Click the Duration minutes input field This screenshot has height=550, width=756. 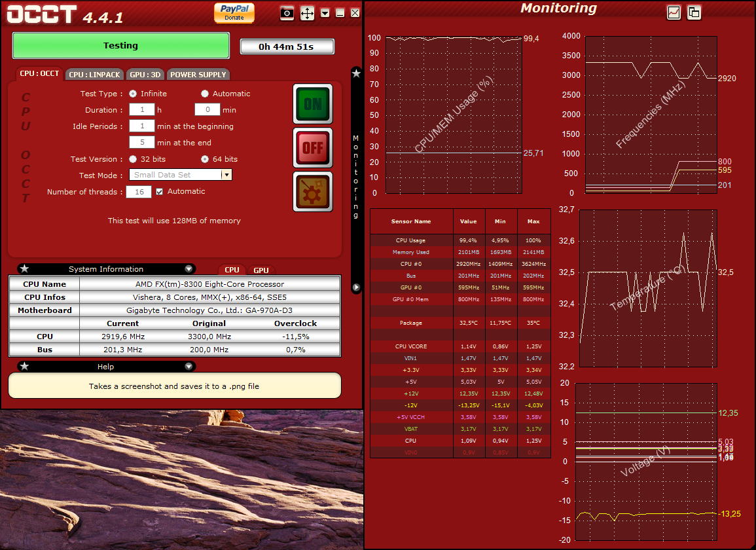(207, 109)
